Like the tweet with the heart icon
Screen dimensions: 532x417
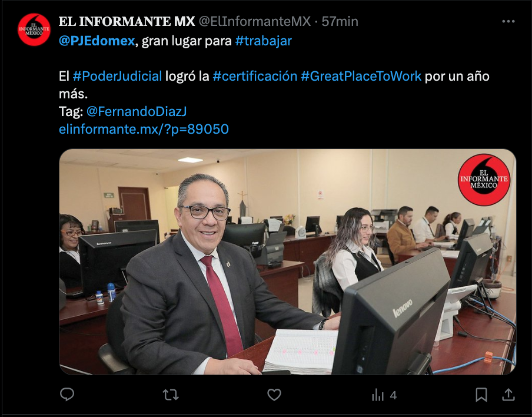(274, 395)
